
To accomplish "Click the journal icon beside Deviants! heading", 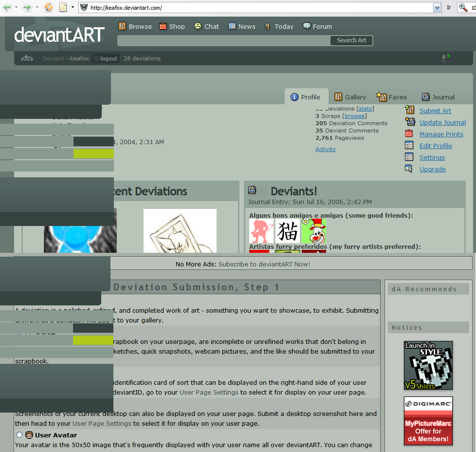I will (x=252, y=190).
